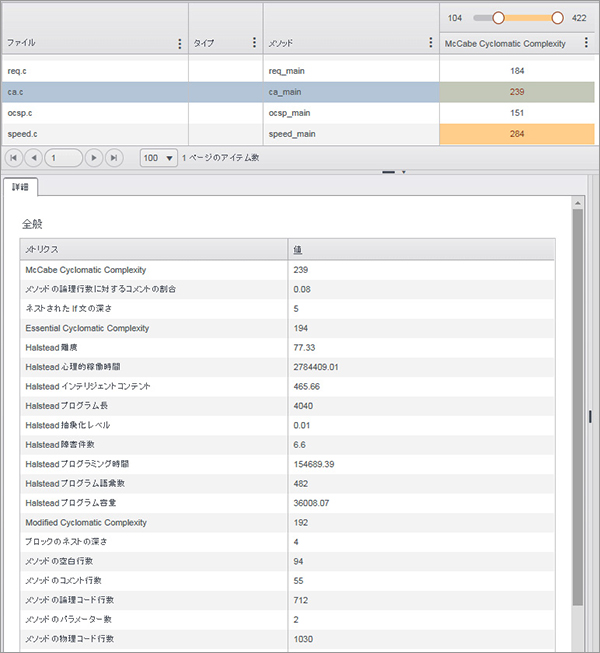Click the ネストされた If 文の深さ row
The height and width of the screenshot is (653, 600).
click(287, 309)
